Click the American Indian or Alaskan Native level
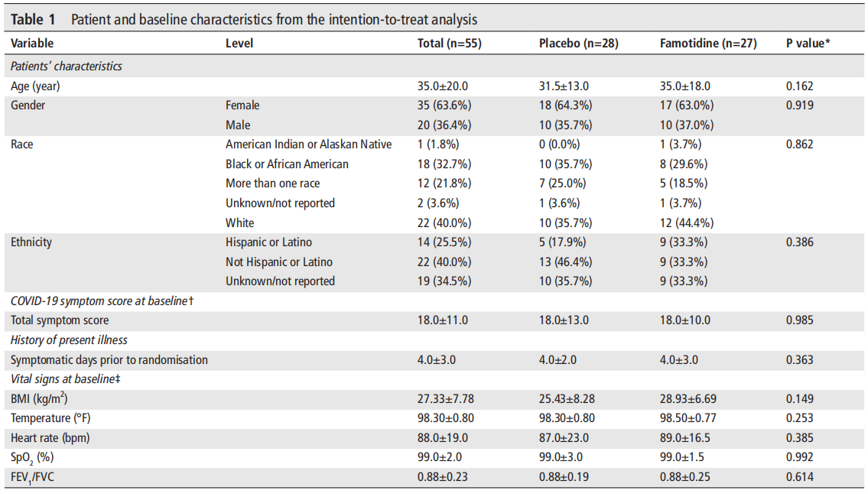This screenshot has height=494, width=868. (x=308, y=145)
